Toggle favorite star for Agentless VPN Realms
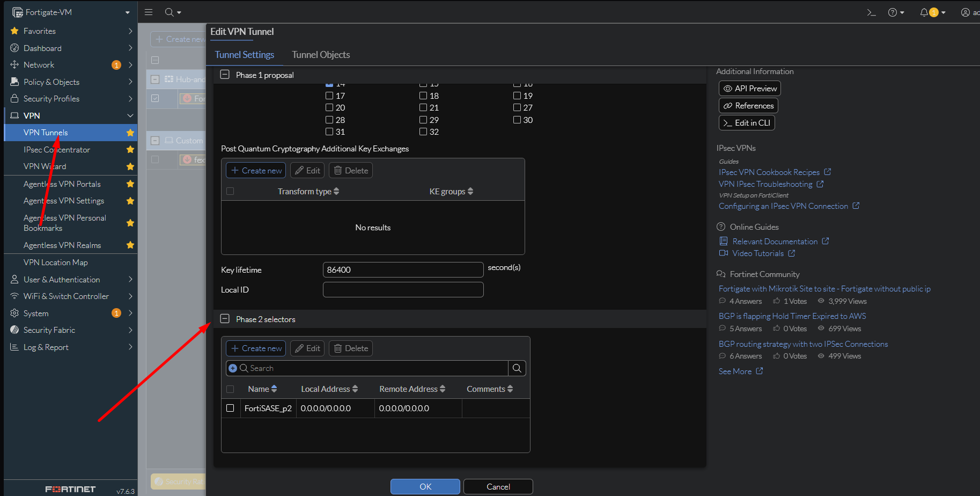This screenshot has width=980, height=496. 130,245
